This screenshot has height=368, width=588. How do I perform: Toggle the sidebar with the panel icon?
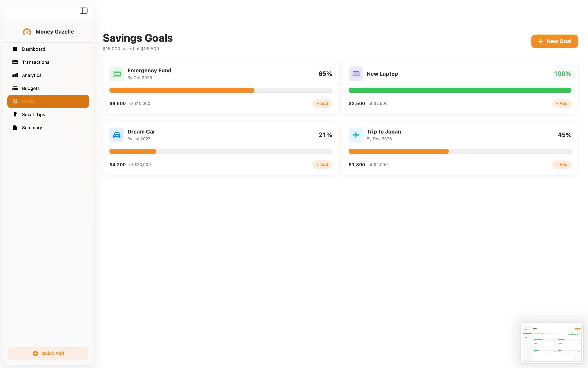[83, 10]
